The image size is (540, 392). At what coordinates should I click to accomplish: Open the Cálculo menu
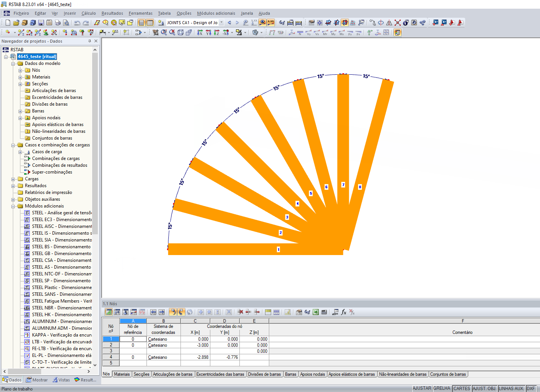coord(89,13)
